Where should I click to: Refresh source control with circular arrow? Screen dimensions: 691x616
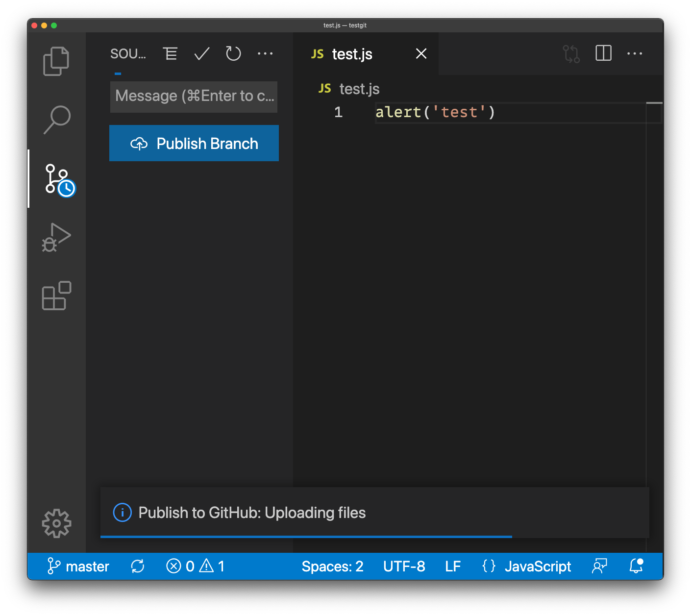pyautogui.click(x=233, y=54)
